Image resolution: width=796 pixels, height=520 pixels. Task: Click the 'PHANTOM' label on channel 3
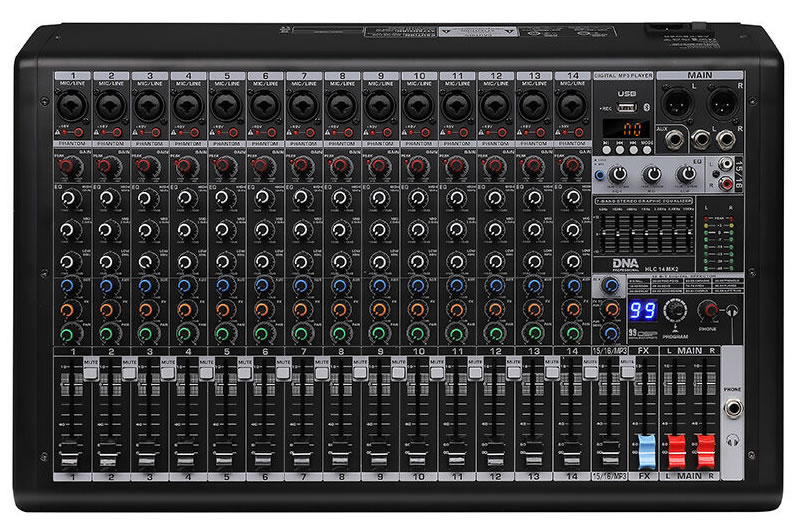coord(149,144)
